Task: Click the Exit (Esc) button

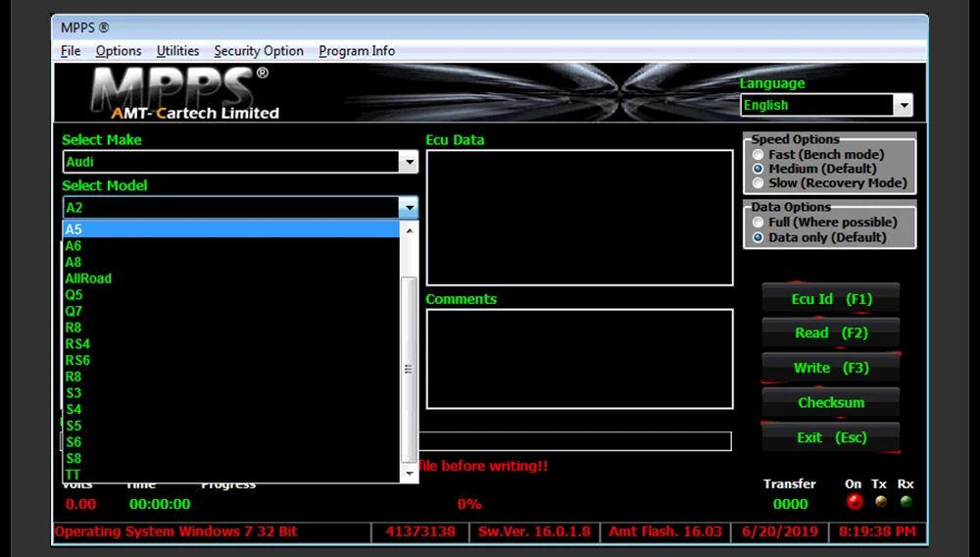Action: 831,437
